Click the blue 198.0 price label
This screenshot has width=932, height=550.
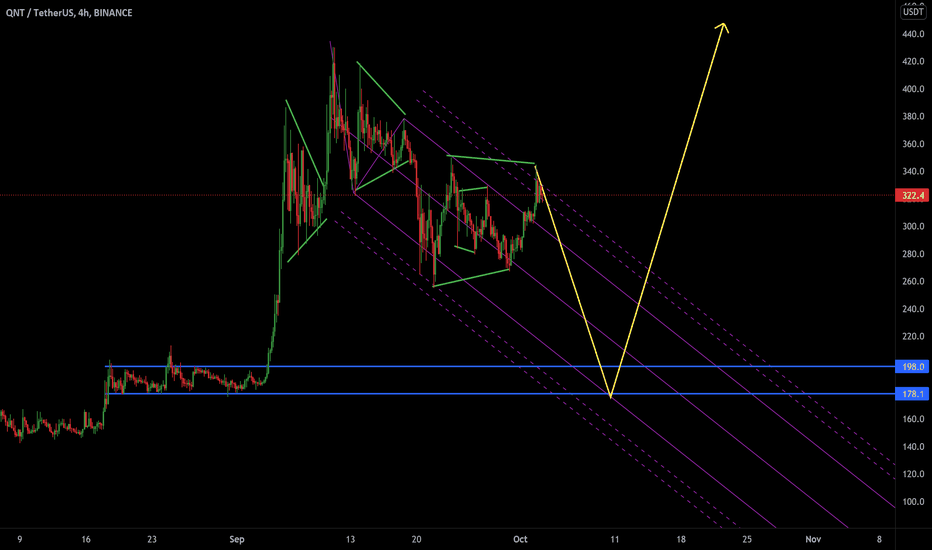click(x=912, y=367)
